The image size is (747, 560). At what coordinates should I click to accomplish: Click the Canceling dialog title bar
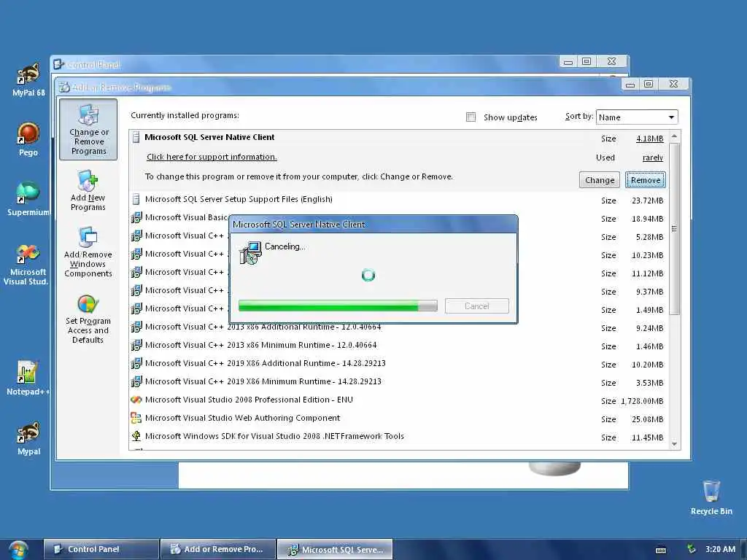[x=373, y=225]
